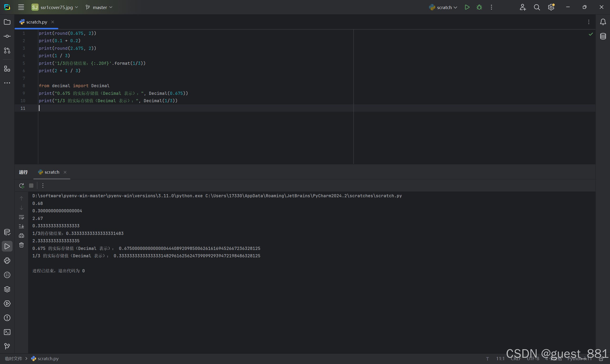This screenshot has width=610, height=364.
Task: Open the Python Console tool window
Action: pyautogui.click(x=7, y=260)
